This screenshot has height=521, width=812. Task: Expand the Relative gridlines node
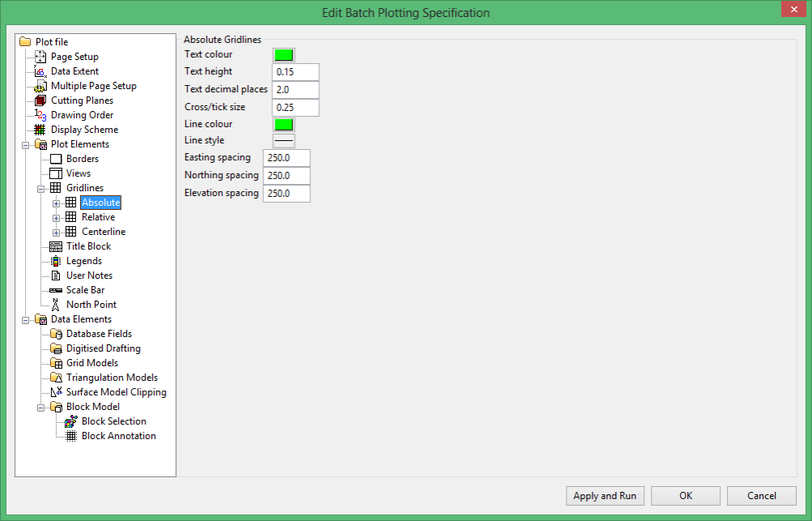(x=56, y=218)
